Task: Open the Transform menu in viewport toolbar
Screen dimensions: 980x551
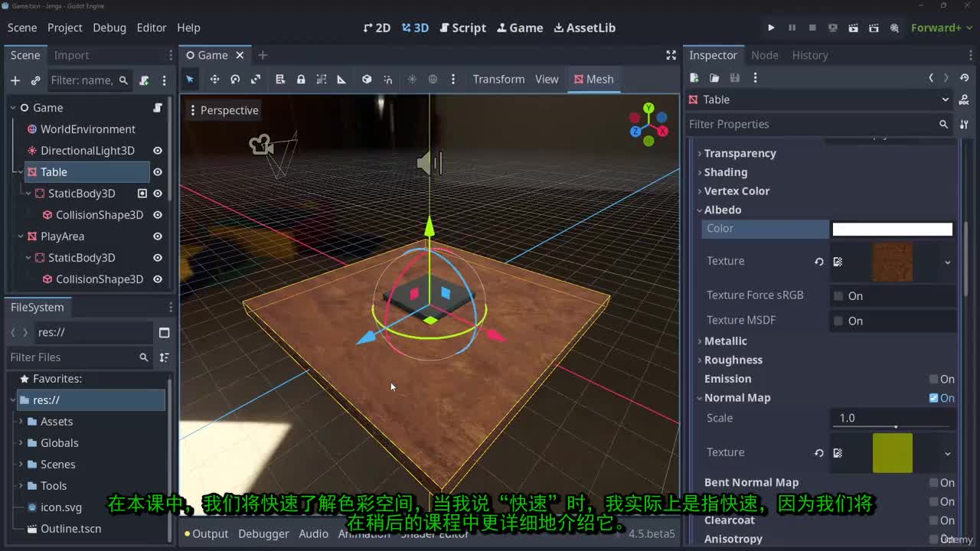Action: 498,80
